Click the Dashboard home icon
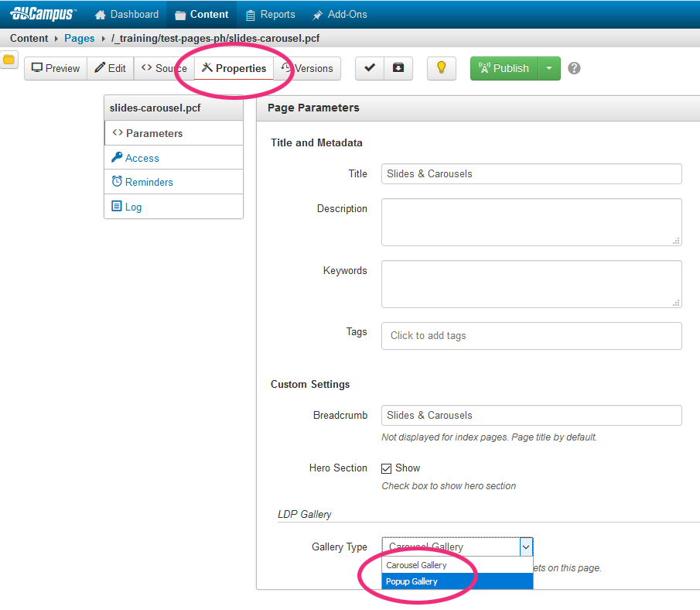 click(x=101, y=15)
